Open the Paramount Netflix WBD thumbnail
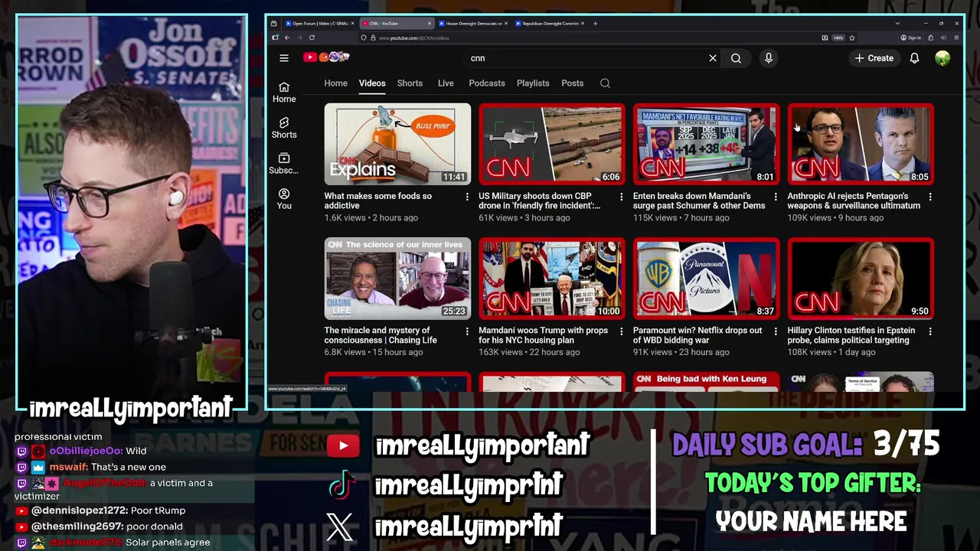 click(707, 279)
